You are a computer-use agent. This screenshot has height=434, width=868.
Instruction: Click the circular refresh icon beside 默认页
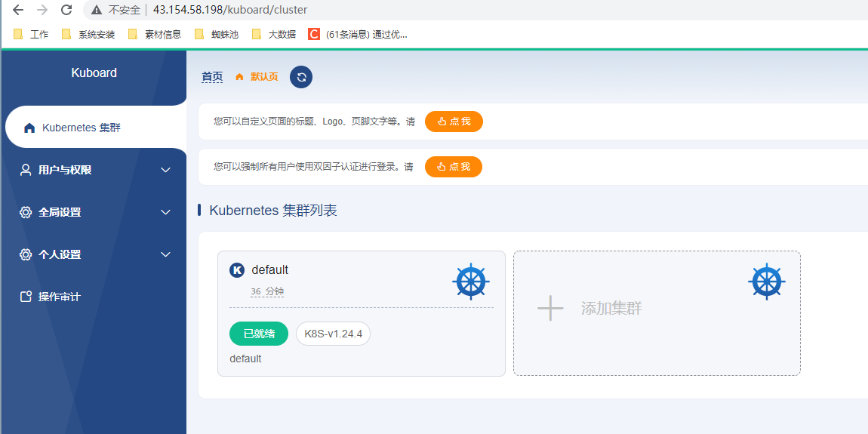[x=301, y=77]
